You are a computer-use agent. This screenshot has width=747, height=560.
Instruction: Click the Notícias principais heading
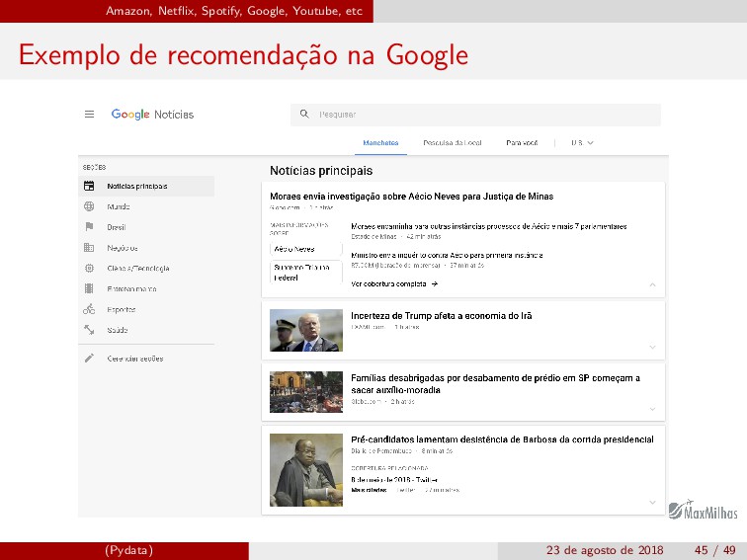point(321,171)
